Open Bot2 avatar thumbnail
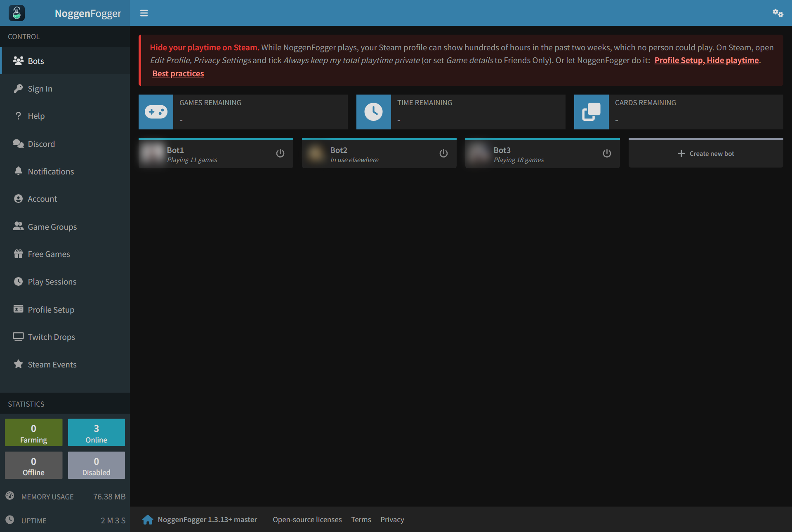Image resolution: width=792 pixels, height=532 pixels. [316, 153]
